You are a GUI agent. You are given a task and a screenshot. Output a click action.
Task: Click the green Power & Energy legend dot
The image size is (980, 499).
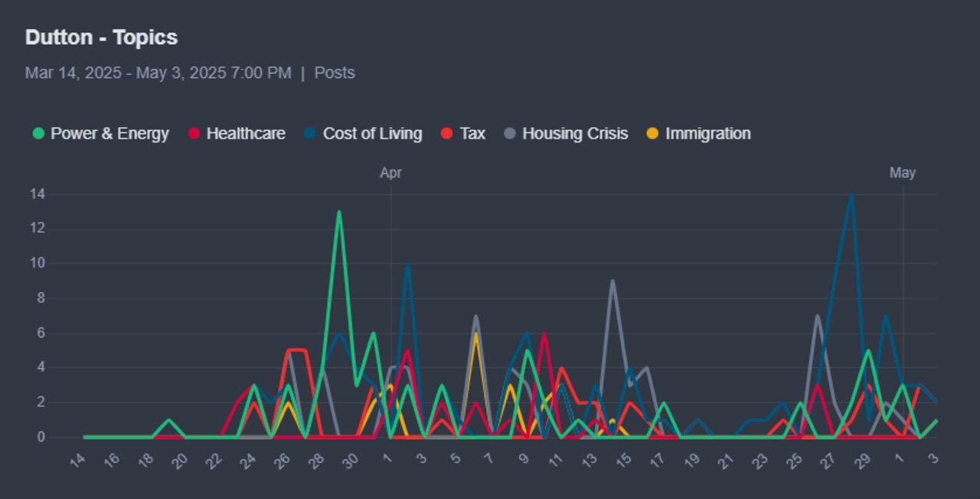point(38,133)
